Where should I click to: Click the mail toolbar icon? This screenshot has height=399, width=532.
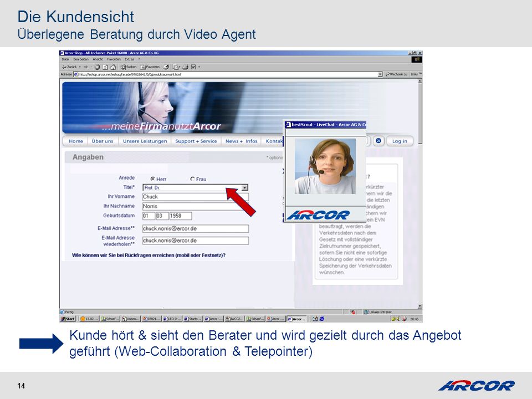[175, 67]
